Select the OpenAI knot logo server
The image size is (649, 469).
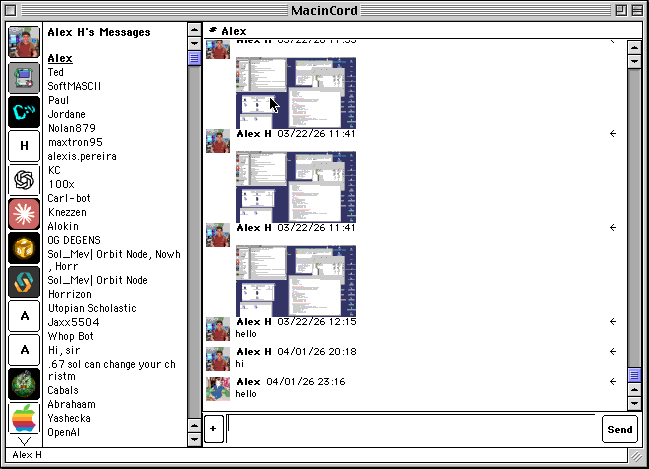click(x=24, y=180)
